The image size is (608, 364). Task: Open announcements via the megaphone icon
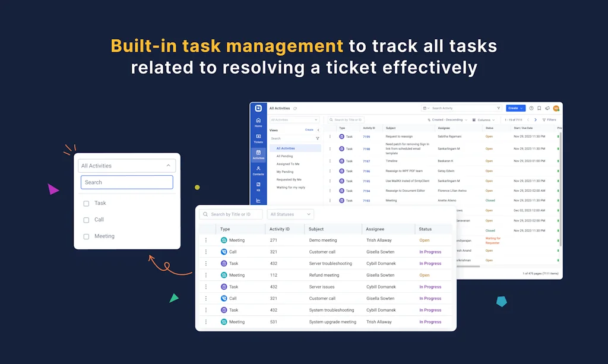[x=547, y=108]
